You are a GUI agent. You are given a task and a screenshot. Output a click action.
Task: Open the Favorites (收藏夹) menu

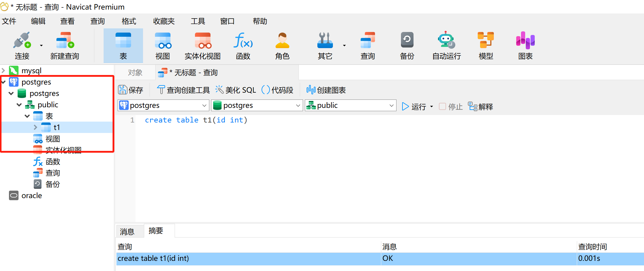click(x=164, y=21)
